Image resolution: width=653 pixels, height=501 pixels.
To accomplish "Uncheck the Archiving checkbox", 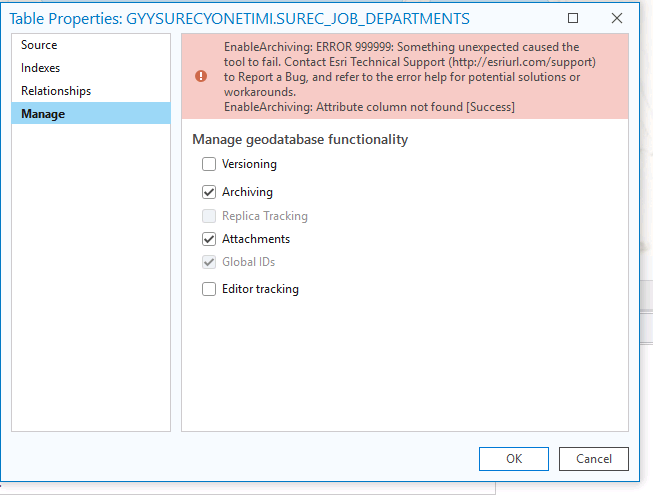I will coord(209,192).
